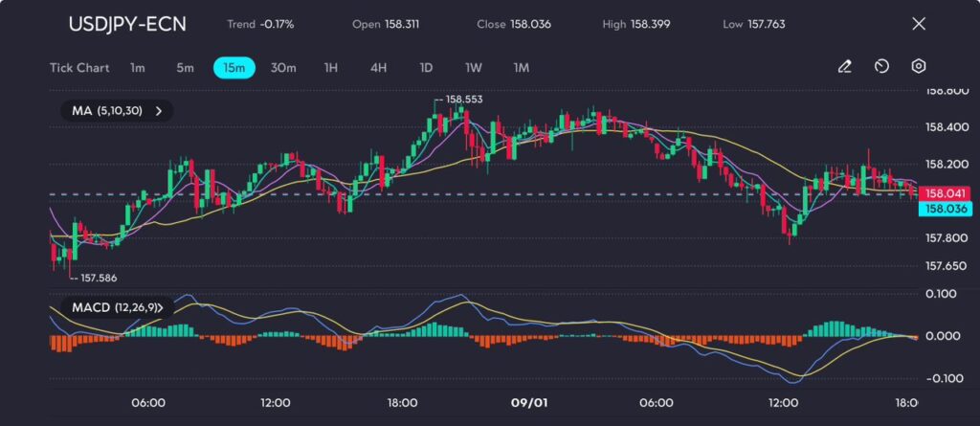The height and width of the screenshot is (426, 980).
Task: Select the pencil drawing tool icon
Action: point(844,67)
